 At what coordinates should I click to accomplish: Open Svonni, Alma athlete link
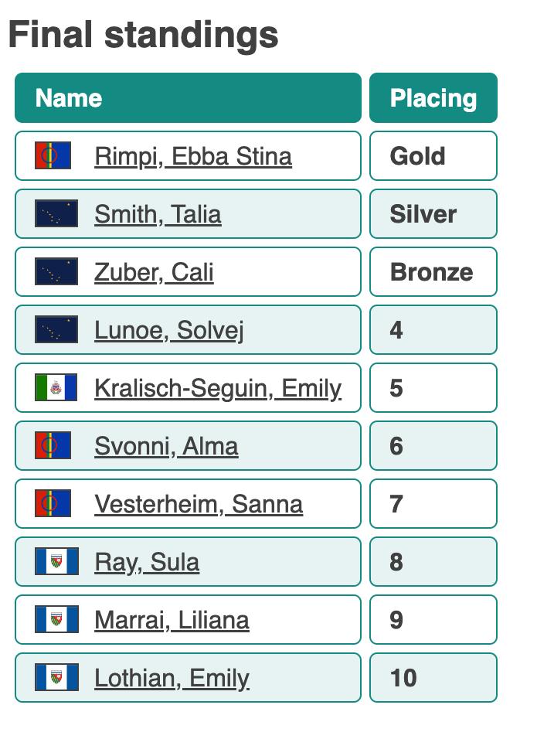point(166,446)
